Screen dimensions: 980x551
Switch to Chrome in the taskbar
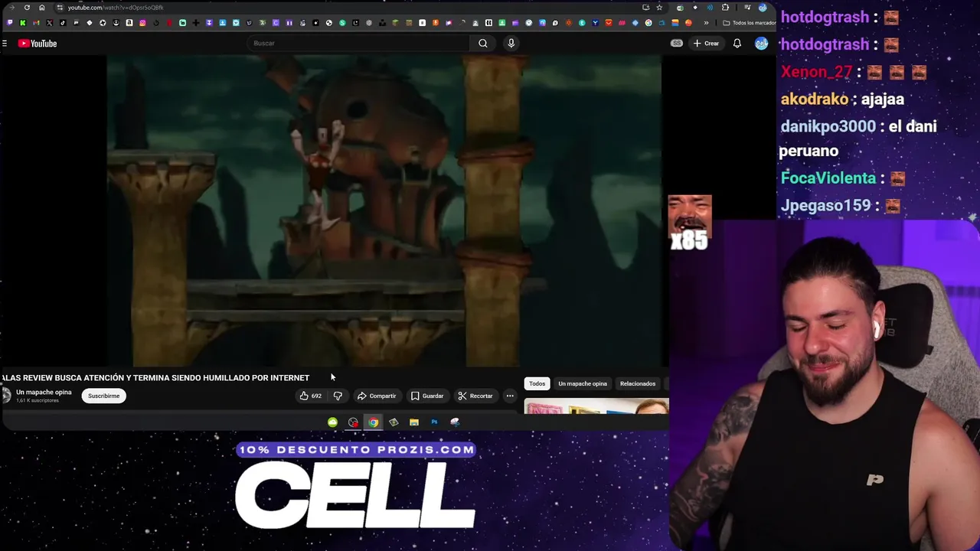click(373, 422)
